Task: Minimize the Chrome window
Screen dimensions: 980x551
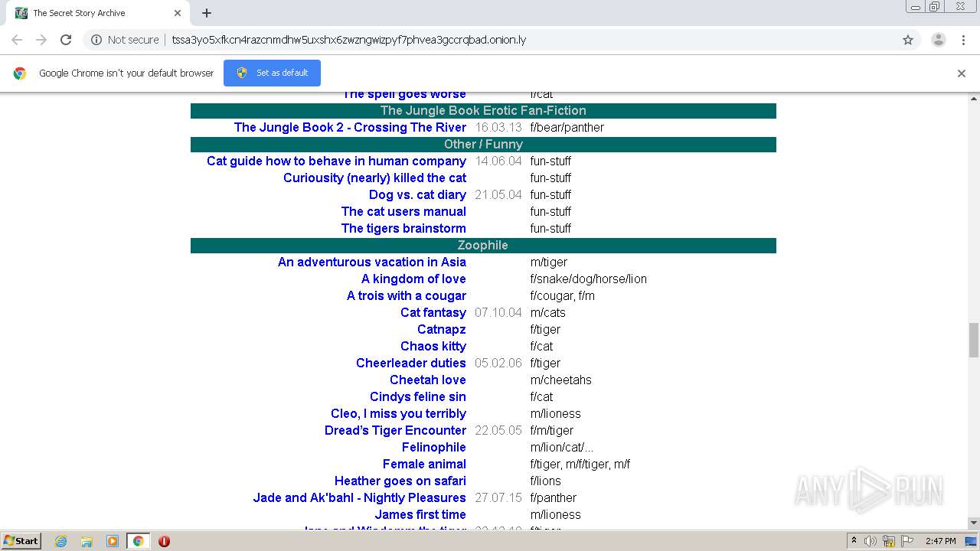Action: pyautogui.click(x=916, y=6)
